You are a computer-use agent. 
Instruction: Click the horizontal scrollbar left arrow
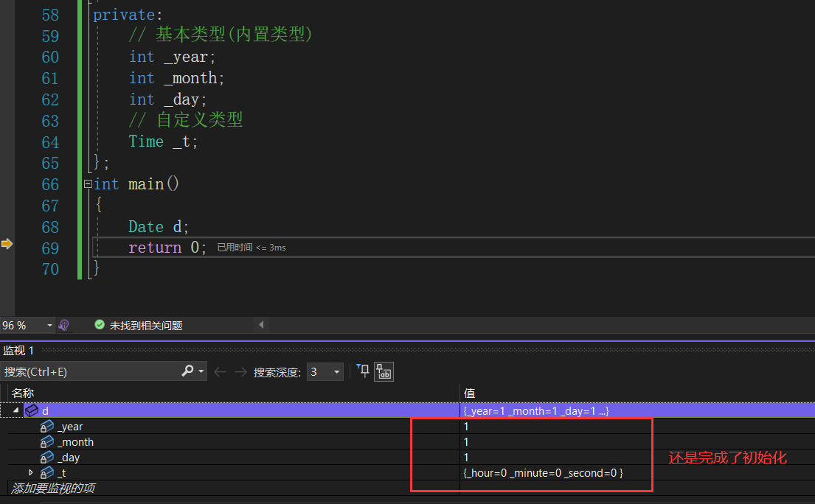coord(261,325)
